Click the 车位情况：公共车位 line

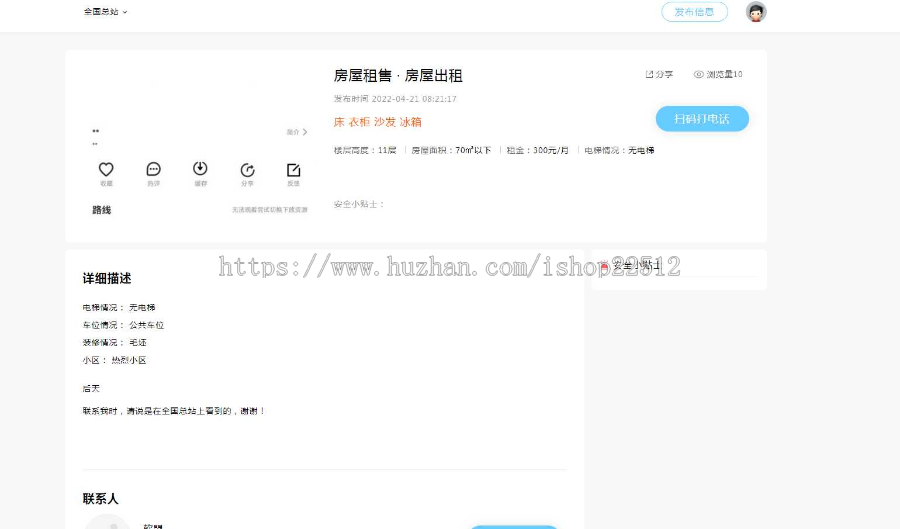pos(123,325)
